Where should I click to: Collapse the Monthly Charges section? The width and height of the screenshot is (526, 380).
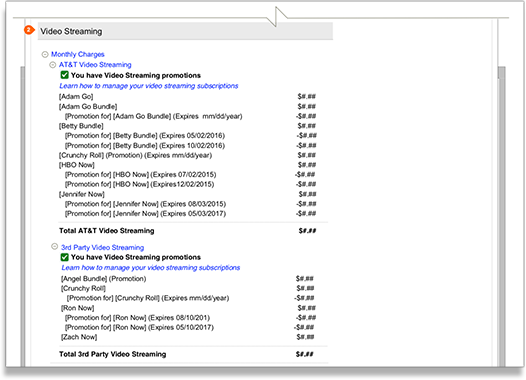(x=45, y=54)
